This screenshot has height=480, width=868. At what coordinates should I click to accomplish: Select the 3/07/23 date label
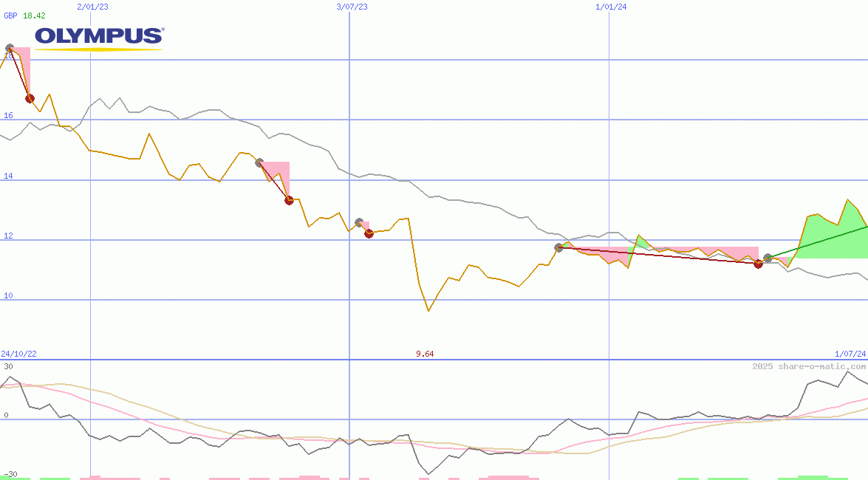(352, 7)
